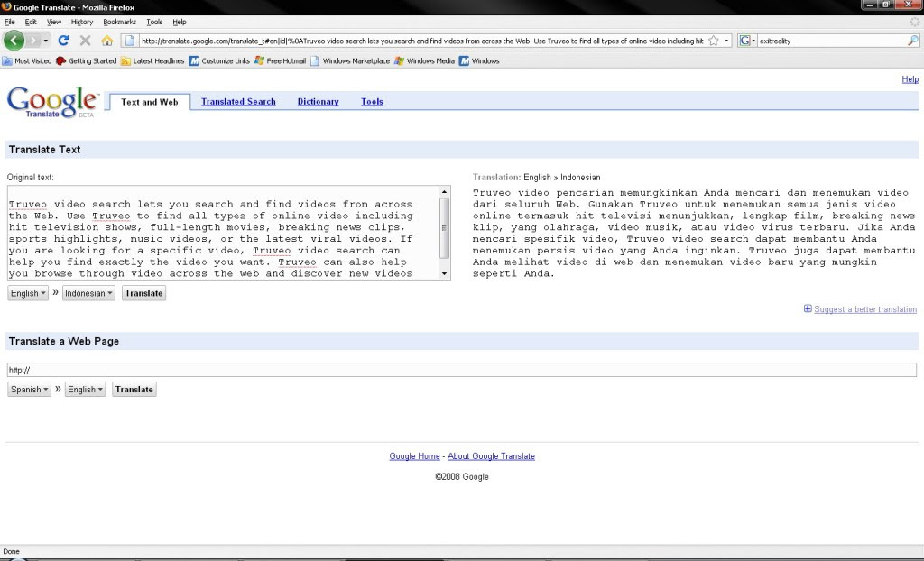This screenshot has width=924, height=561.
Task: Click the green Back navigation arrow
Action: click(x=14, y=41)
